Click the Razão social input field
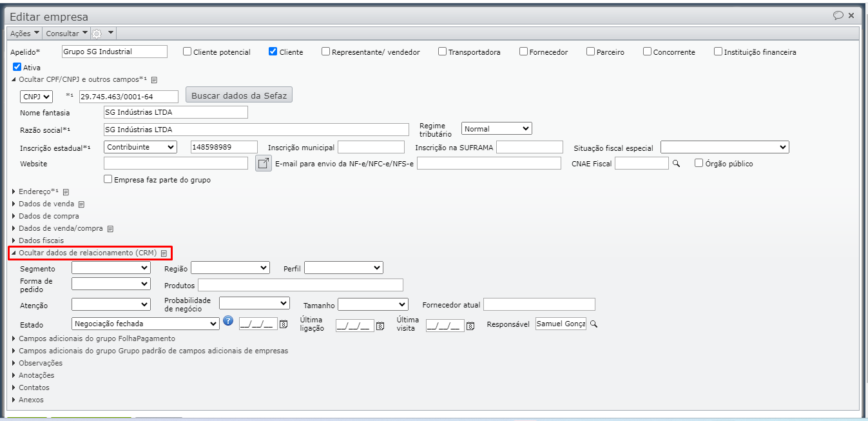Viewport: 868px width, 421px height. [256, 130]
